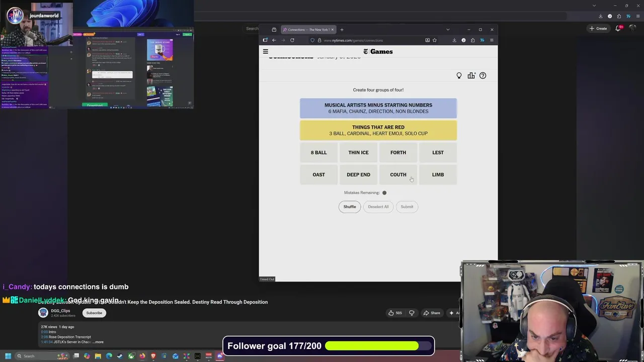
Task: Expand video description with ...more
Action: coord(98,342)
